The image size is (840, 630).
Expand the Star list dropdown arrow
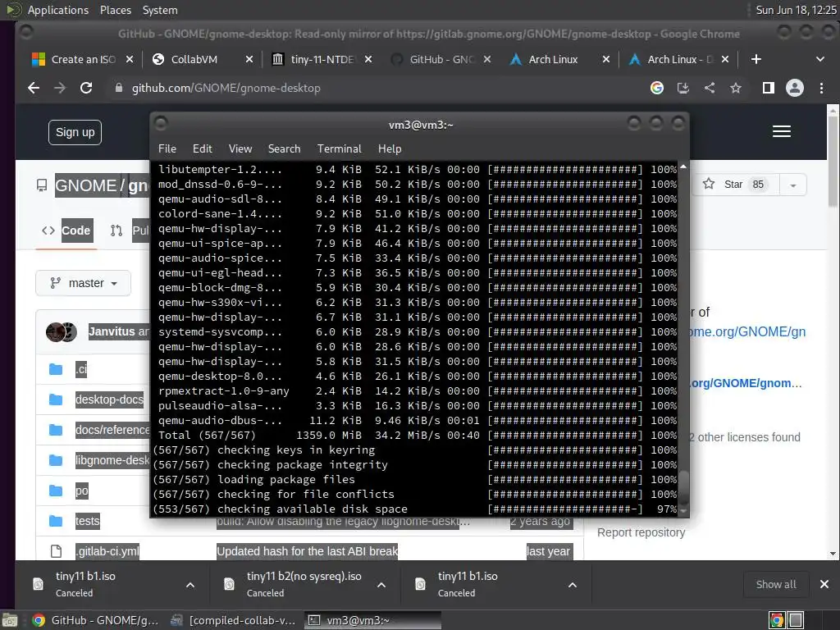(793, 185)
